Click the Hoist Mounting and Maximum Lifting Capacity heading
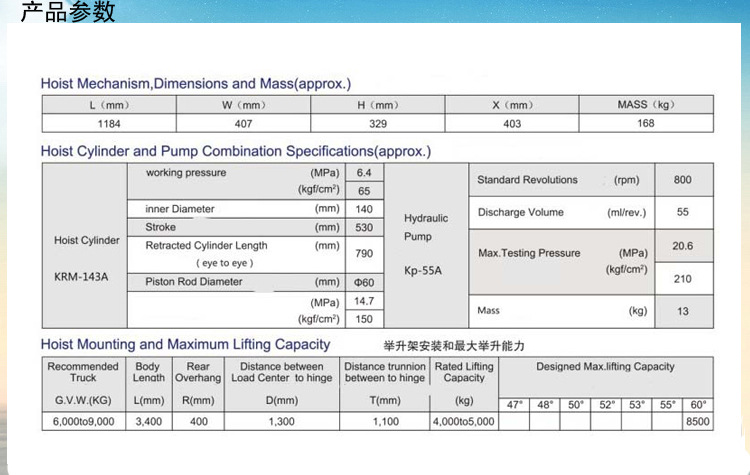Screen dimensions: 750x475 pyautogui.click(x=185, y=344)
